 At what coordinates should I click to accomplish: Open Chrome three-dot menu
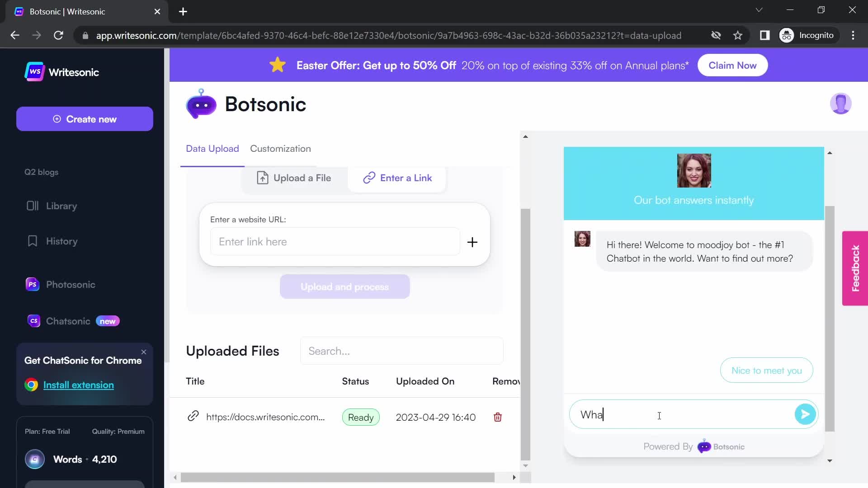coord(853,35)
